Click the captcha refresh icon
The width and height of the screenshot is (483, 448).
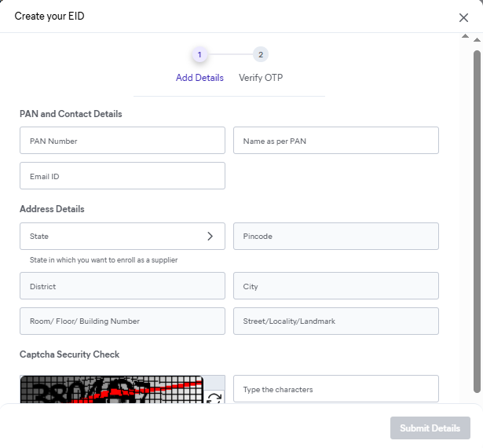coord(214,398)
